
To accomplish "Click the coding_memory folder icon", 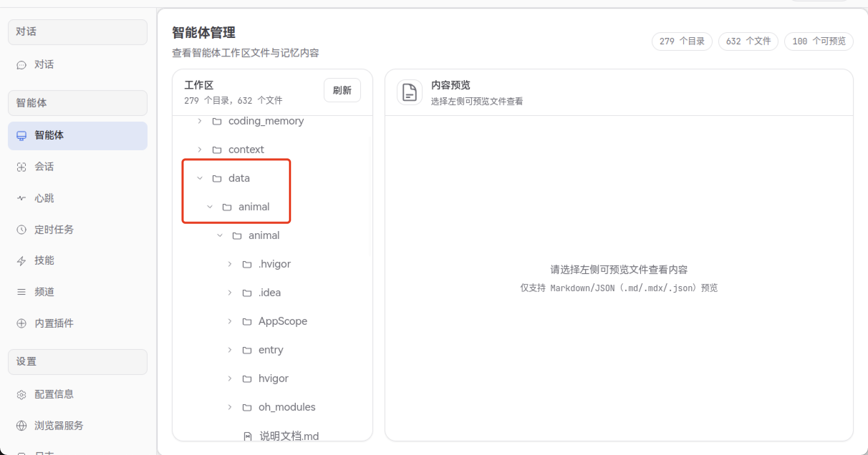I will 217,121.
